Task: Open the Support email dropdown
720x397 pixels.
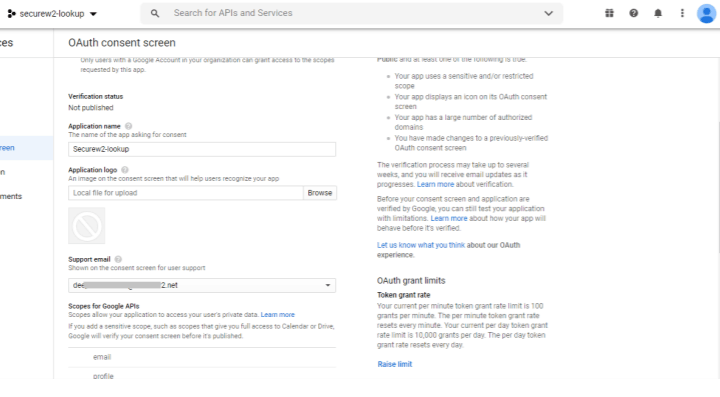Action: click(x=202, y=285)
